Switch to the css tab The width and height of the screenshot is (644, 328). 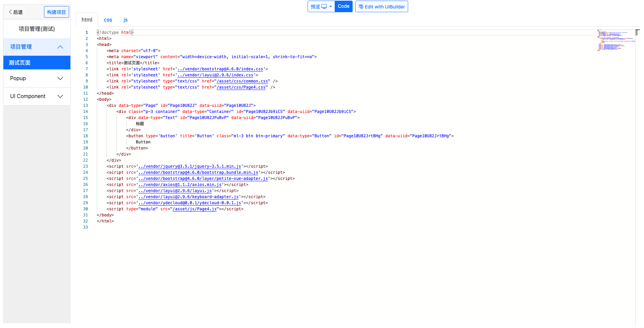pos(108,20)
